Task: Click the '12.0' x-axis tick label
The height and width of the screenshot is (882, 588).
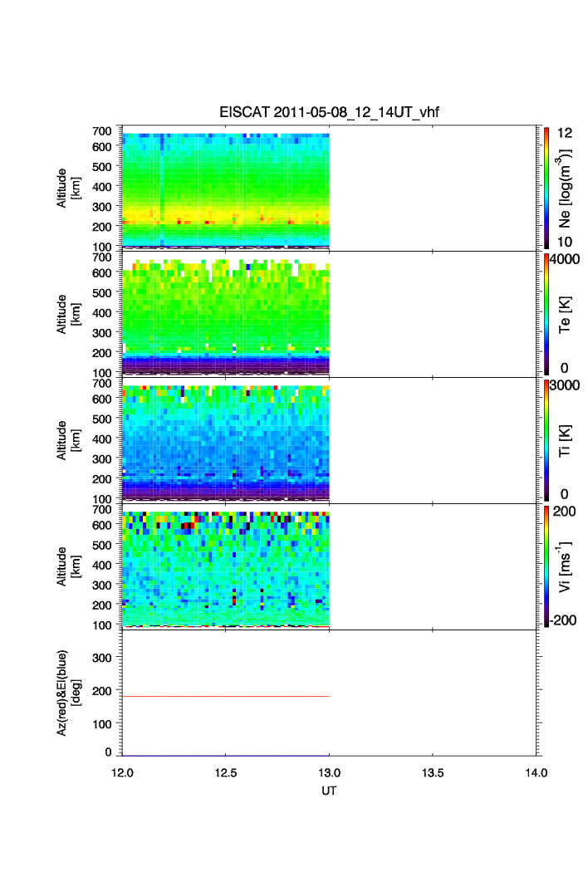Action: pos(122,773)
